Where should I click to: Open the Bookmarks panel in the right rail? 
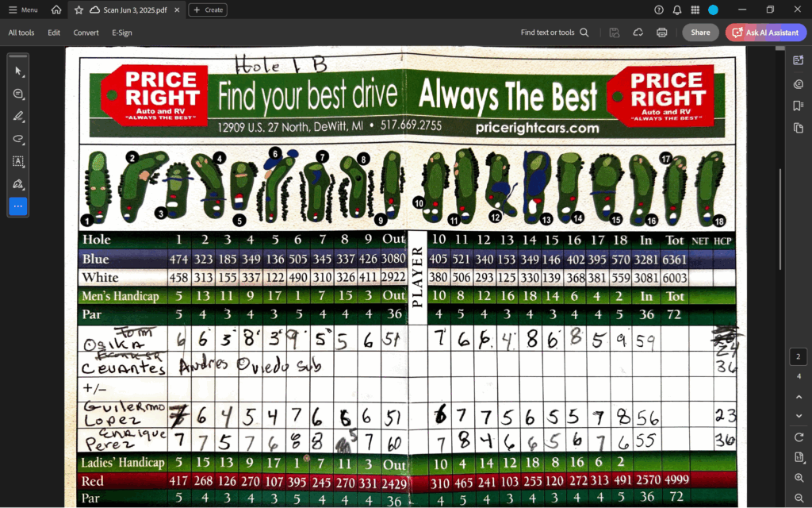(798, 106)
